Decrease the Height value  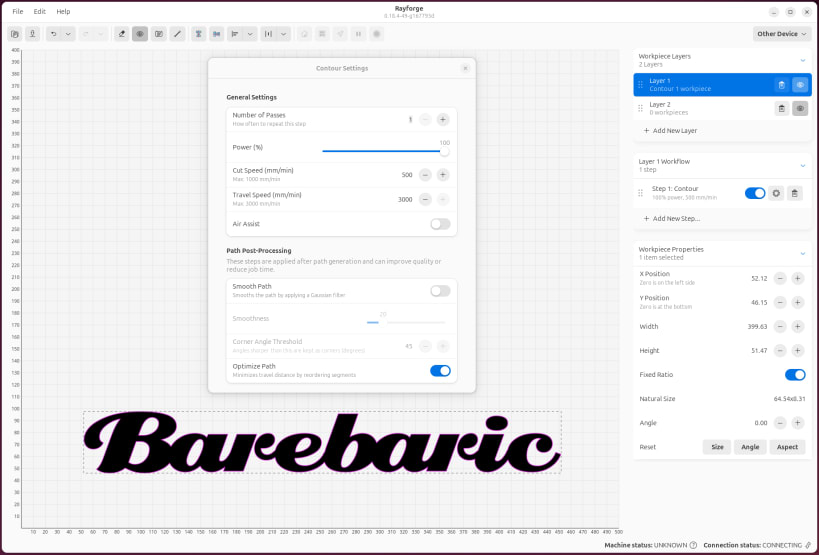tap(780, 350)
